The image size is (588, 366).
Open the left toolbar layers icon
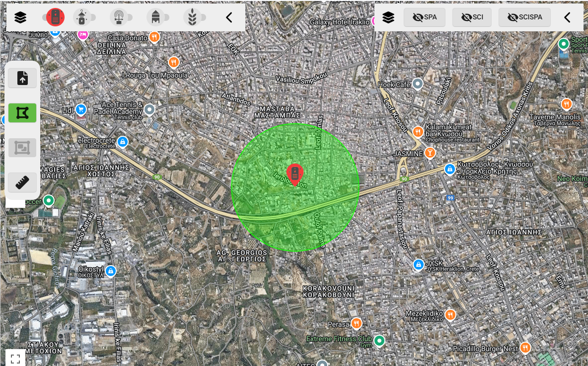(20, 18)
